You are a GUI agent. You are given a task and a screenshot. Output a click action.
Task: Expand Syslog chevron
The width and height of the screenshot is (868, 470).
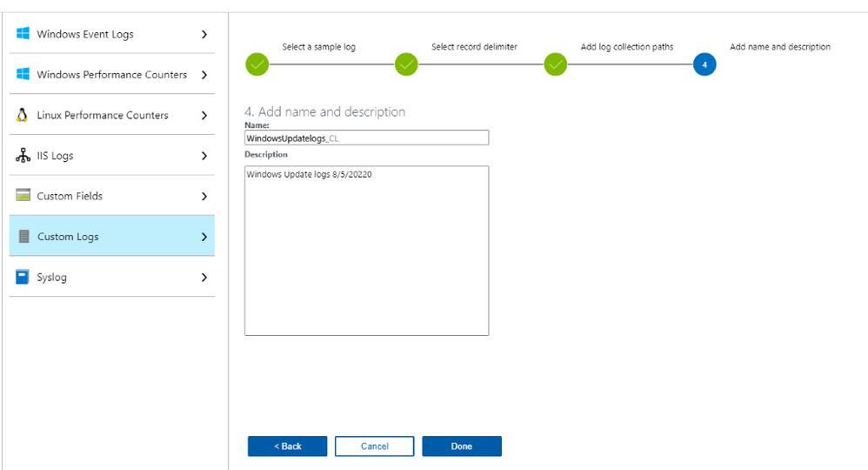pyautogui.click(x=204, y=277)
